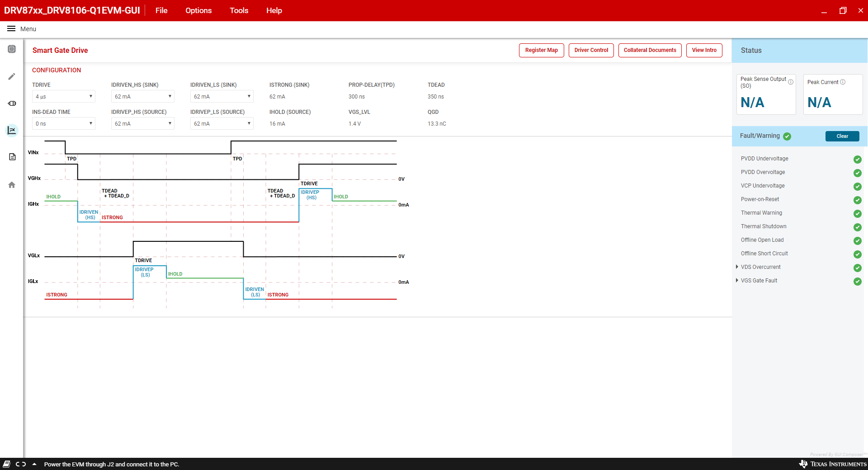This screenshot has width=868, height=470.
Task: Restore down the application window
Action: (843, 10)
